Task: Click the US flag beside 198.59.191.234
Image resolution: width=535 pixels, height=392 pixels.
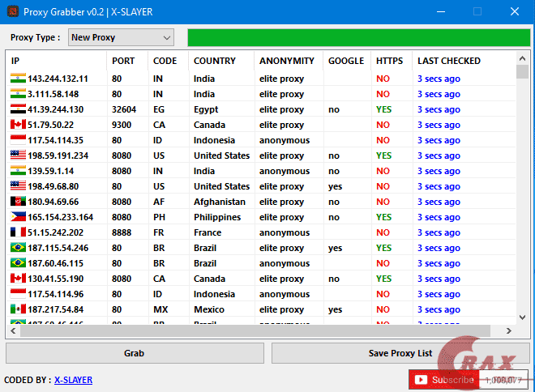Action: click(x=18, y=156)
